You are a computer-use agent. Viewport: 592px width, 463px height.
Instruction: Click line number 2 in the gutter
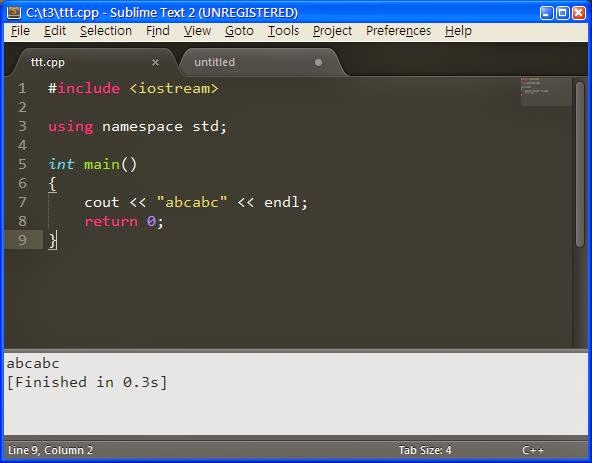pos(22,107)
